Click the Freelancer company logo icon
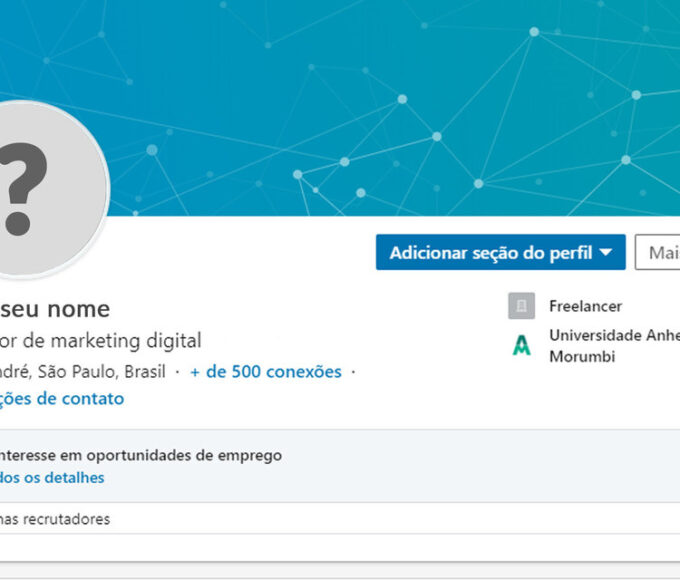Image resolution: width=680 pixels, height=580 pixels. [521, 307]
